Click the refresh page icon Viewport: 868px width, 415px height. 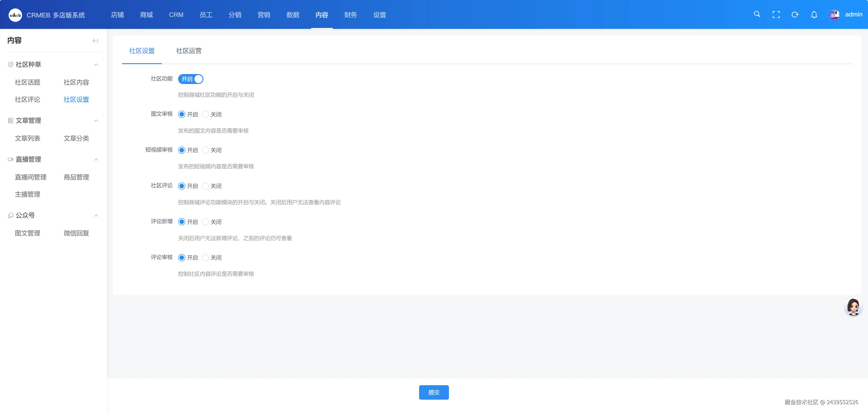[x=795, y=14]
